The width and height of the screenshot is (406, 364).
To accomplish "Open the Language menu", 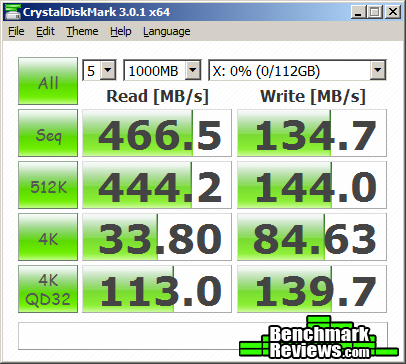I will [167, 31].
